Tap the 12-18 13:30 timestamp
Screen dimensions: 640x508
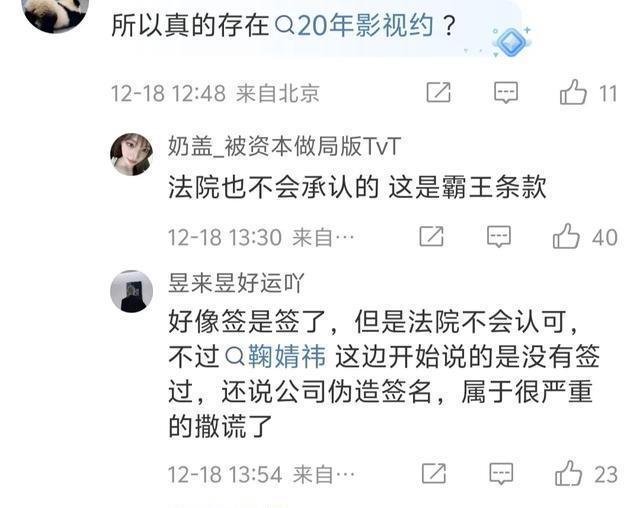(x=225, y=237)
